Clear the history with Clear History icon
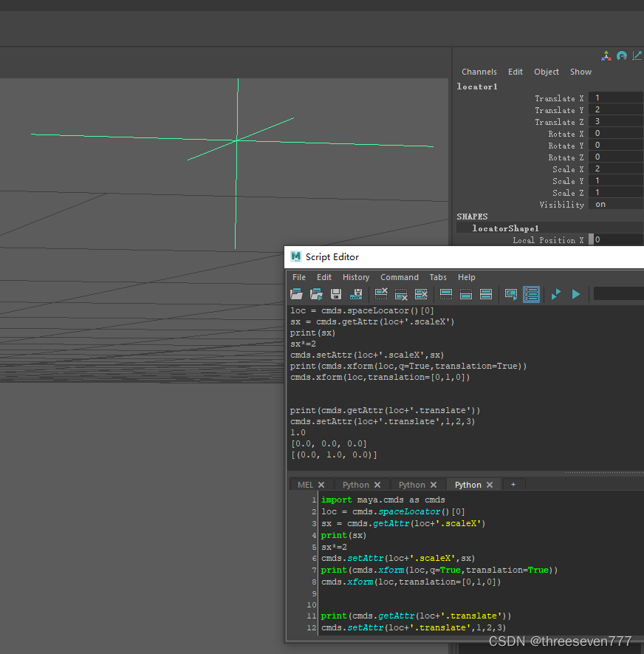This screenshot has width=644, height=654. tap(382, 294)
